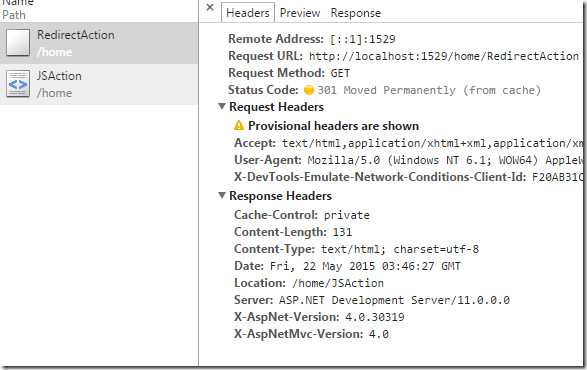This screenshot has height=370, width=587.
Task: Select the RedirectAction request row
Action: (x=99, y=43)
